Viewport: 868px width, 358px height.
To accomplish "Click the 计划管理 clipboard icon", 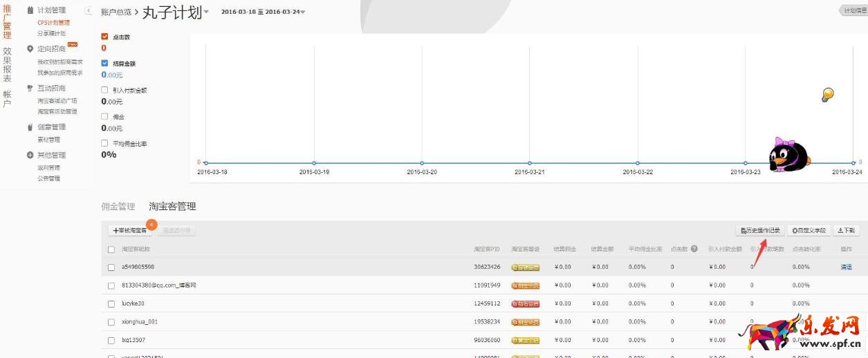I will (x=30, y=10).
